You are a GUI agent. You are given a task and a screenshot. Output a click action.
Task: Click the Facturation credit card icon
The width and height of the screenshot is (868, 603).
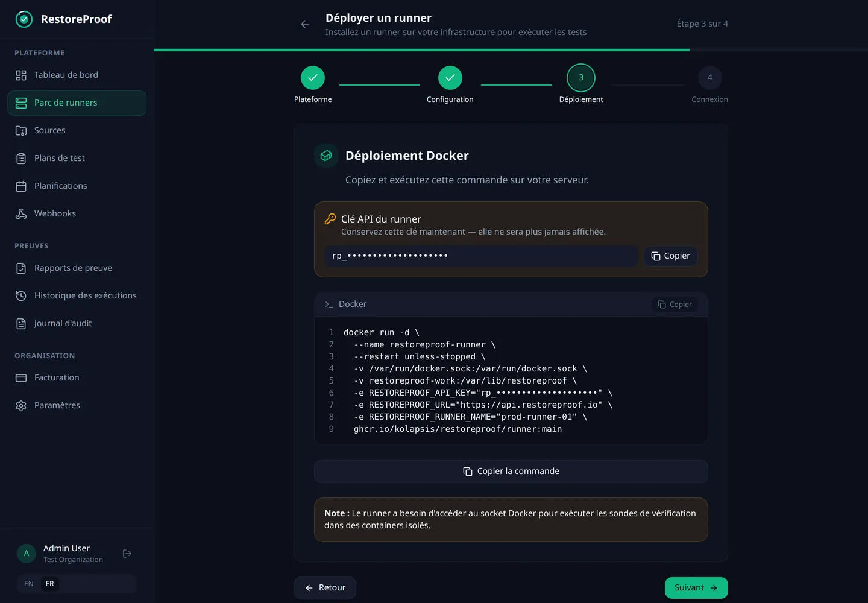[21, 378]
